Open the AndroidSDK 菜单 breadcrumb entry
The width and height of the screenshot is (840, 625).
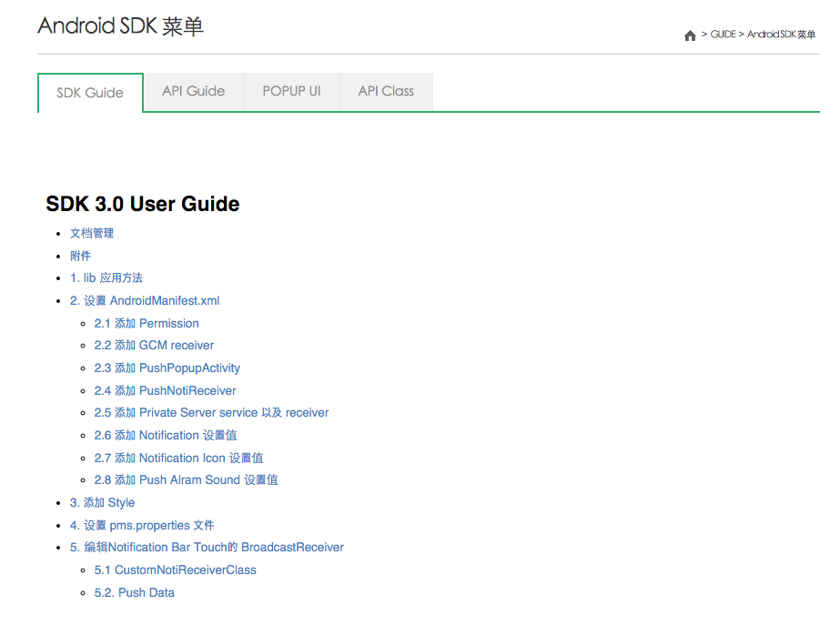point(781,35)
